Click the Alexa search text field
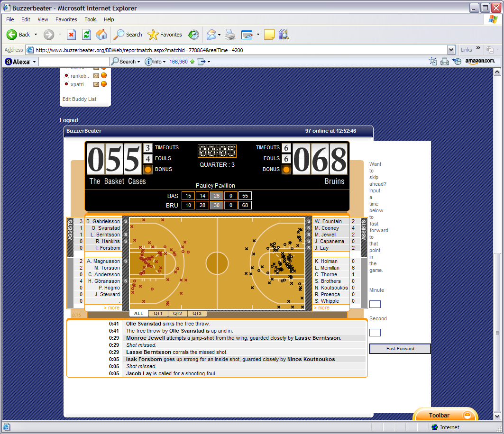Screen dimensions: 504x434 pos(74,62)
